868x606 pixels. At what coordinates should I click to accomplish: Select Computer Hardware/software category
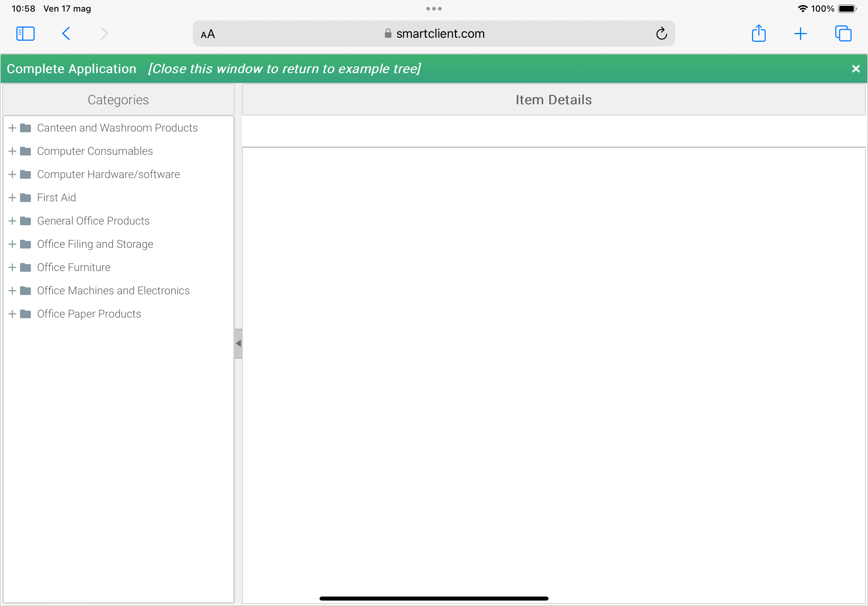coord(108,174)
